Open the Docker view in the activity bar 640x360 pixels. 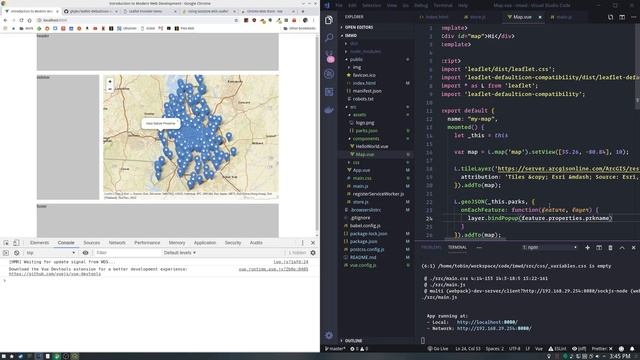[329, 110]
